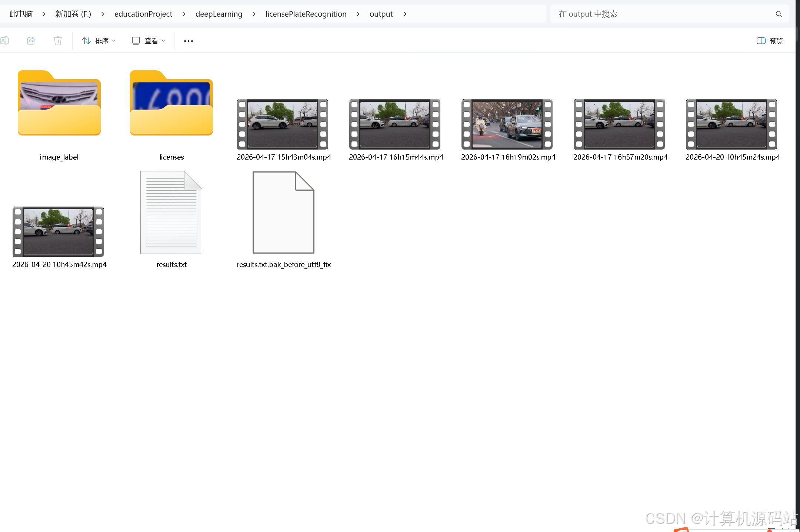
Task: Select results.txt.bak_before_utf8_fix file icon
Action: 283,213
